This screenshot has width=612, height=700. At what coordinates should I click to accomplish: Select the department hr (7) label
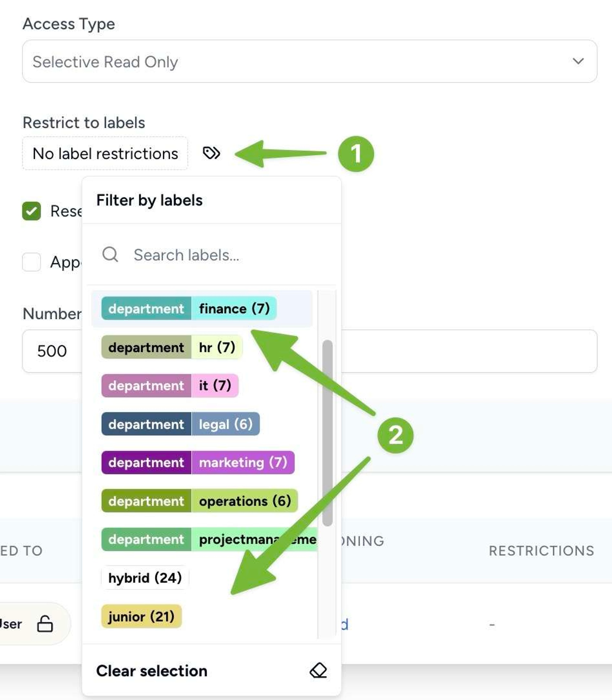(x=172, y=347)
